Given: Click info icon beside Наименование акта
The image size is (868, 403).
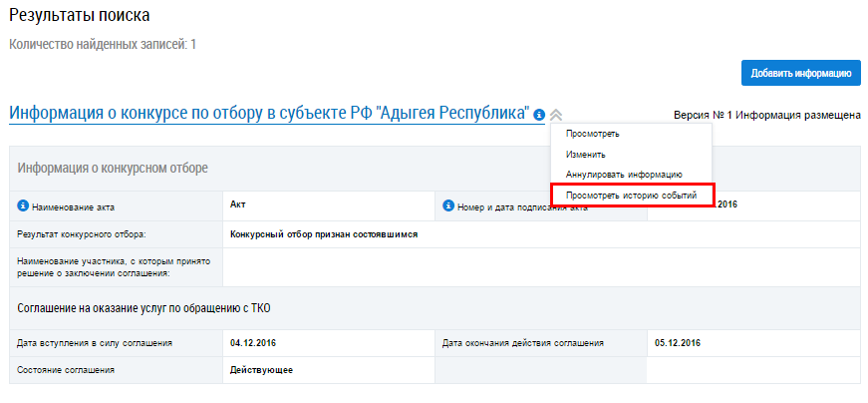Looking at the screenshot, I should pyautogui.click(x=23, y=206).
